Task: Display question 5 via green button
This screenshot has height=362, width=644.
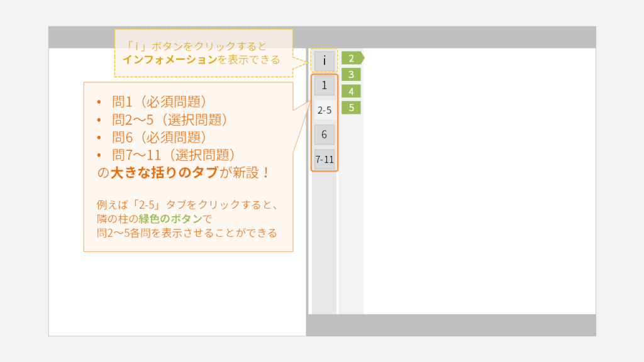Action: tap(351, 107)
